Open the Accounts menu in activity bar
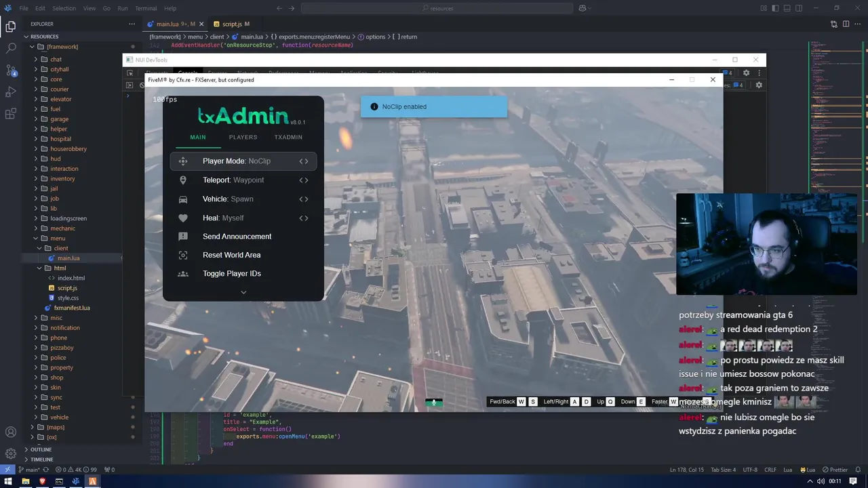868x488 pixels. coord(11,432)
